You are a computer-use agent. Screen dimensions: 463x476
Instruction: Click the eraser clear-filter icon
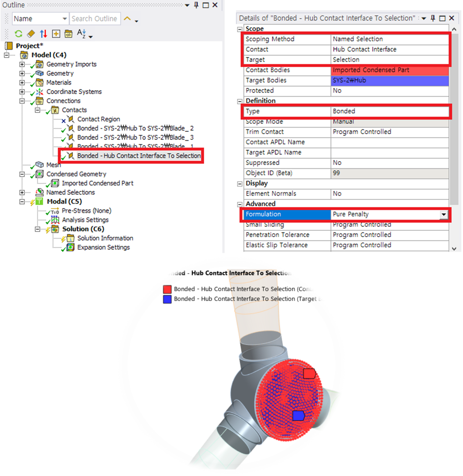point(31,34)
